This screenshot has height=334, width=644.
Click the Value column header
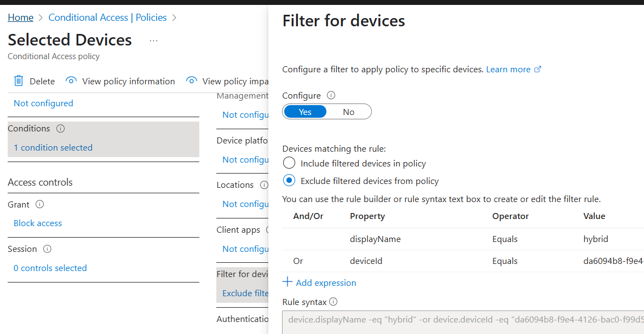(594, 216)
